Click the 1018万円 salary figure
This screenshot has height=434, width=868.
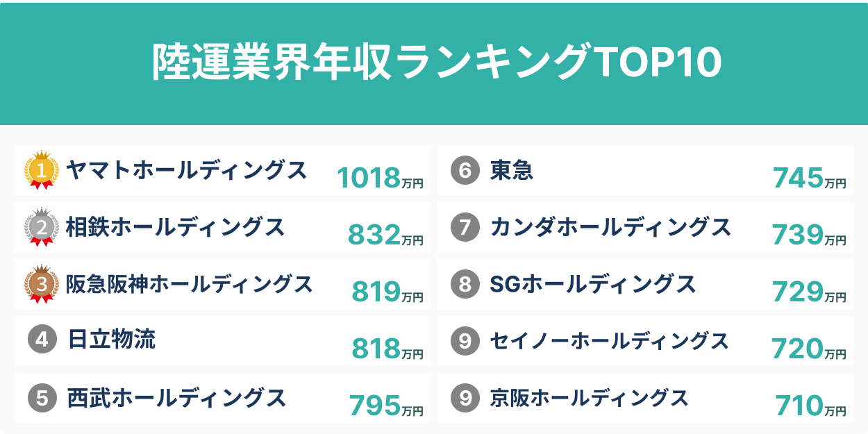click(379, 178)
